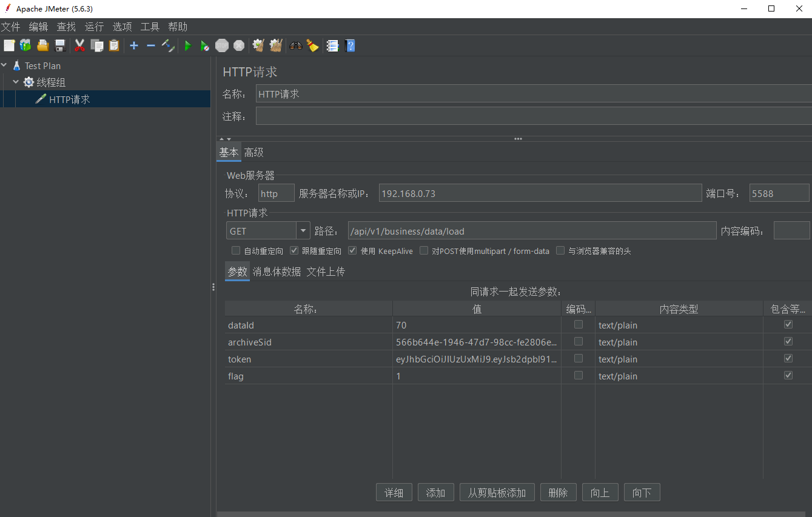This screenshot has height=517, width=812.
Task: Enable 与浏览器兼容的头 checkbox
Action: [560, 250]
